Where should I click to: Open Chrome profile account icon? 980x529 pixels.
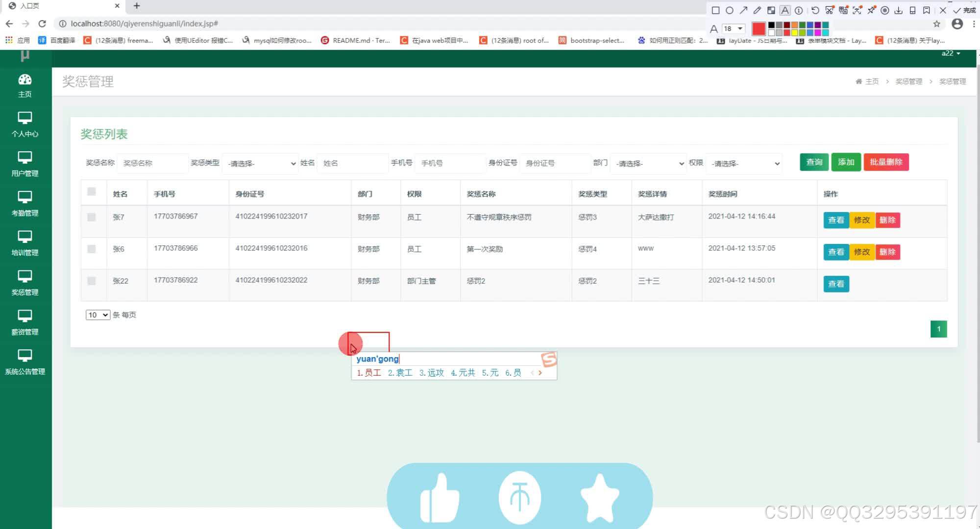pyautogui.click(x=957, y=24)
